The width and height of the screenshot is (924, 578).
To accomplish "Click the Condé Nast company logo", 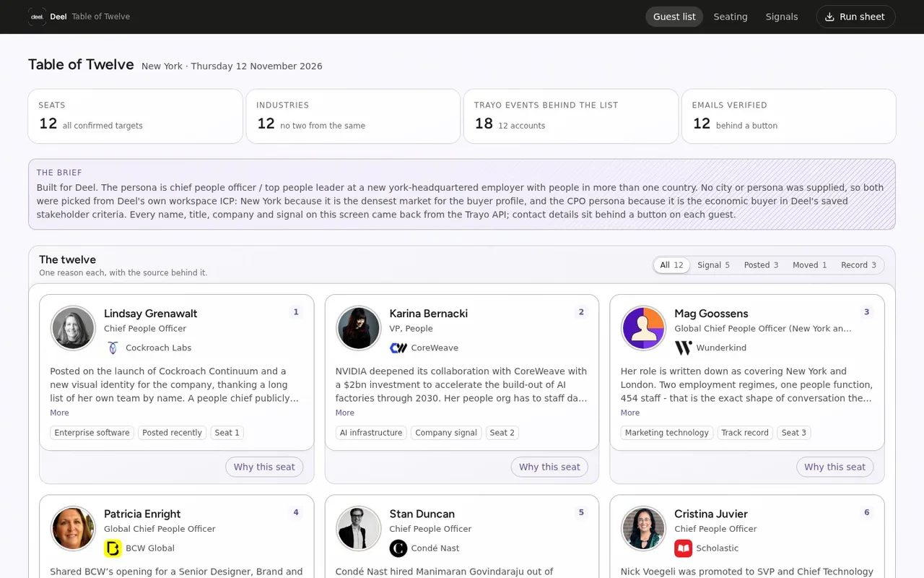I will click(398, 548).
